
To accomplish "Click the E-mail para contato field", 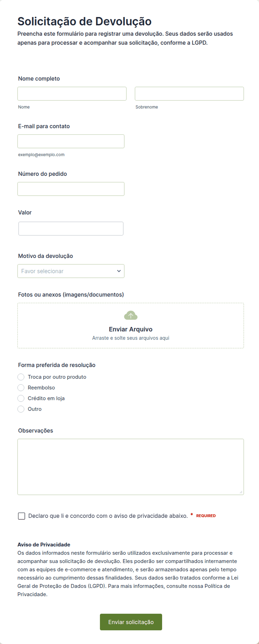I will [71, 141].
